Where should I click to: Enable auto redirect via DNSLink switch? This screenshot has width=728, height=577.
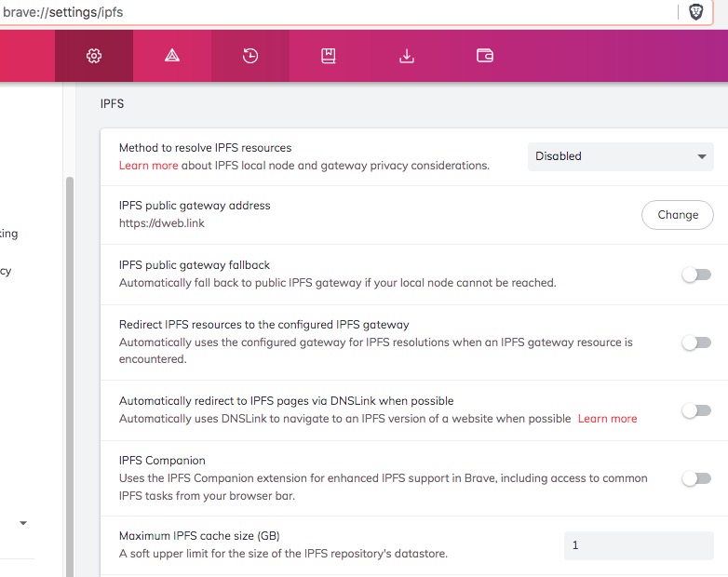tap(696, 410)
